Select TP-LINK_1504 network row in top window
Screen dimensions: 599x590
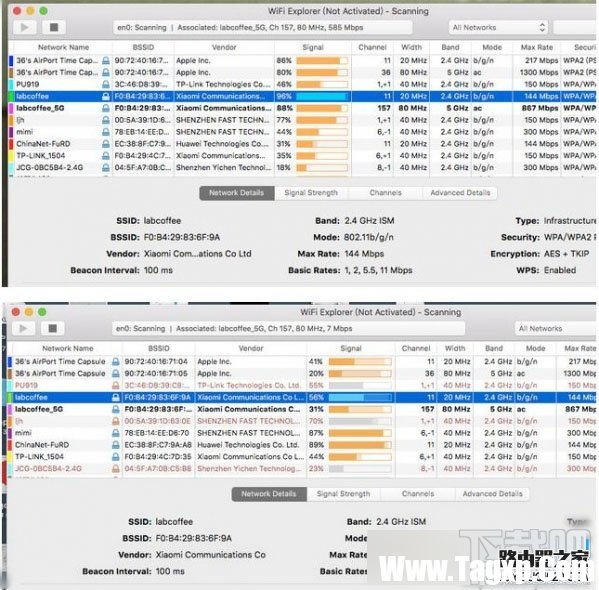[x=302, y=156]
